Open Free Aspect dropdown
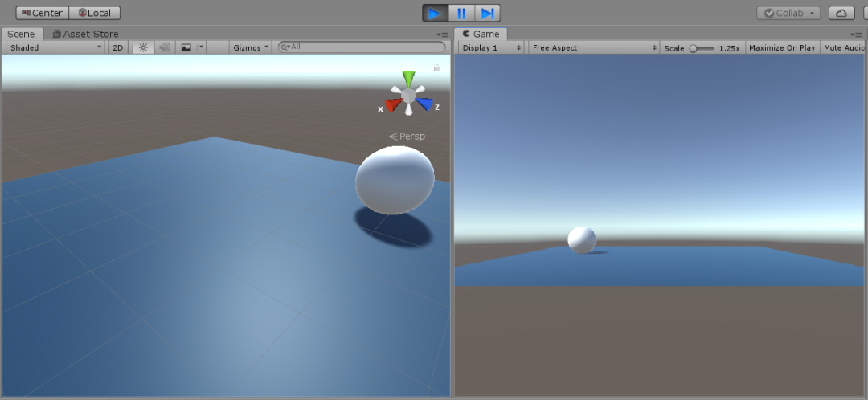The width and height of the screenshot is (868, 400). pos(594,47)
